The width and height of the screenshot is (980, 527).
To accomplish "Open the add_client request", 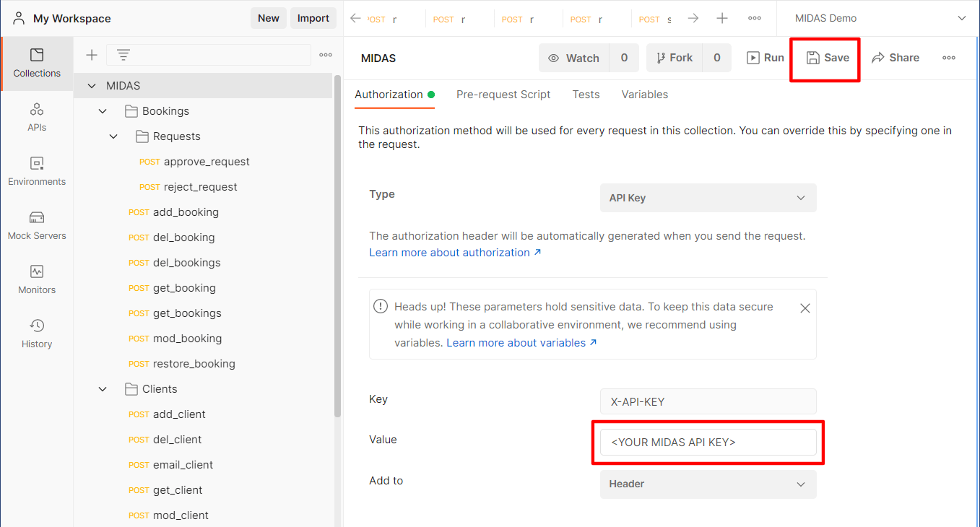I will (168, 414).
